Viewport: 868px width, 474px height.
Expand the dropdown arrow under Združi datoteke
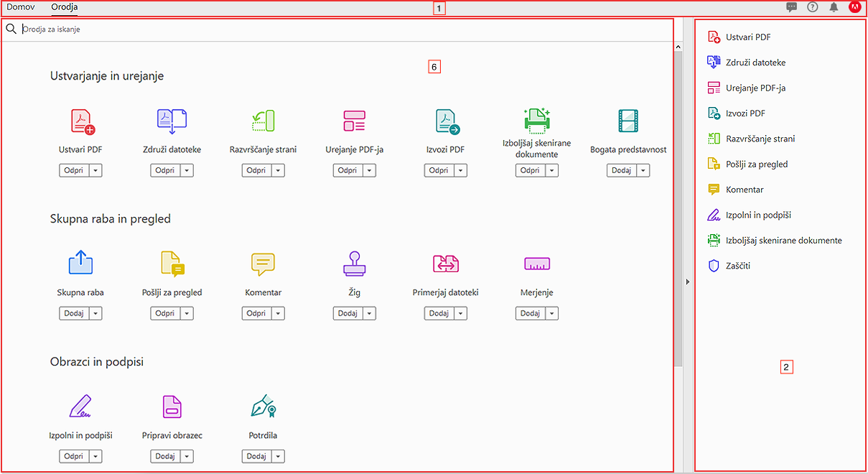(187, 171)
